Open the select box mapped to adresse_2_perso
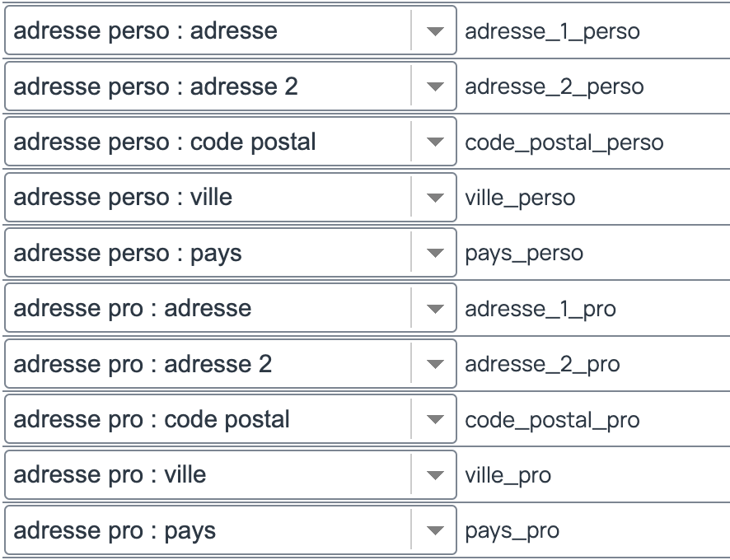Image resolution: width=730 pixels, height=560 pixels. (231, 86)
